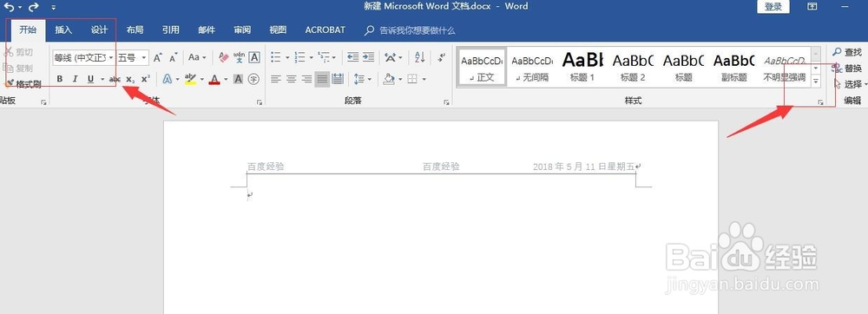Viewport: 868px width, 314px height.
Task: Center align text
Action: [x=291, y=79]
